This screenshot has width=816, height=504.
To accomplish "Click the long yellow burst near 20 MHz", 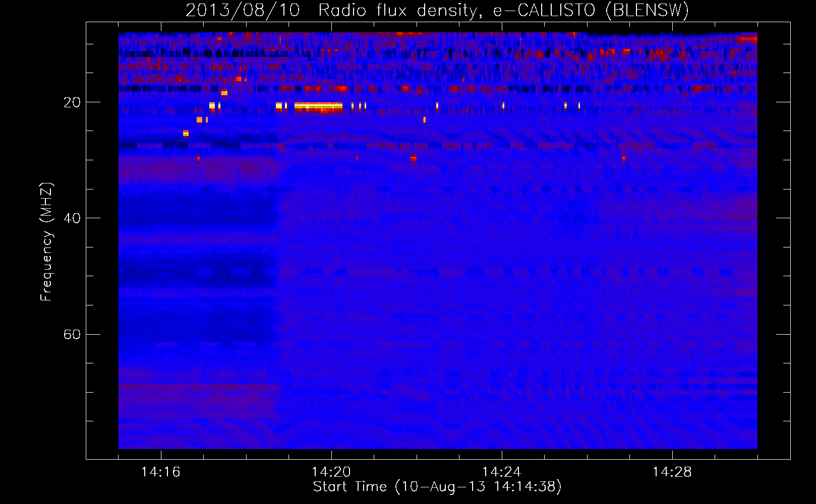I will (318, 106).
